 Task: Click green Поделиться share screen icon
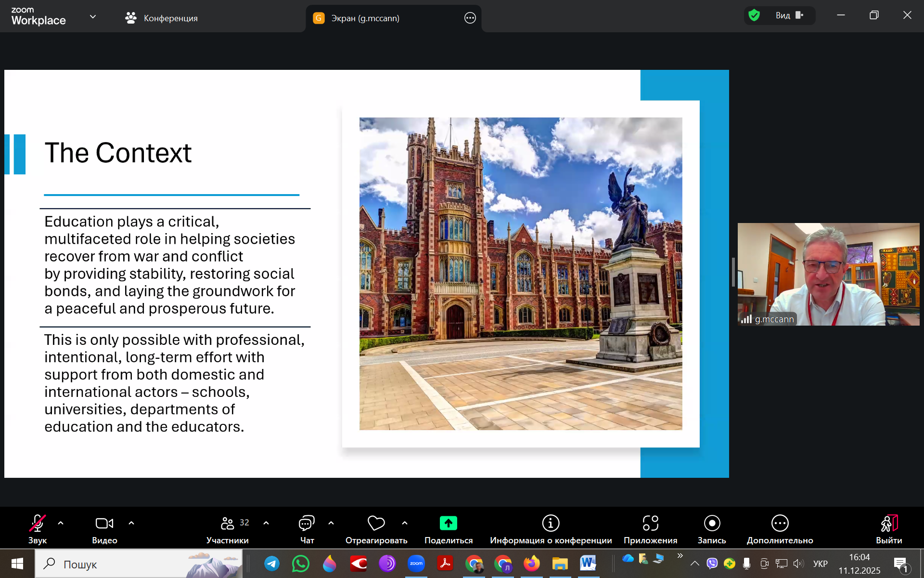(448, 524)
